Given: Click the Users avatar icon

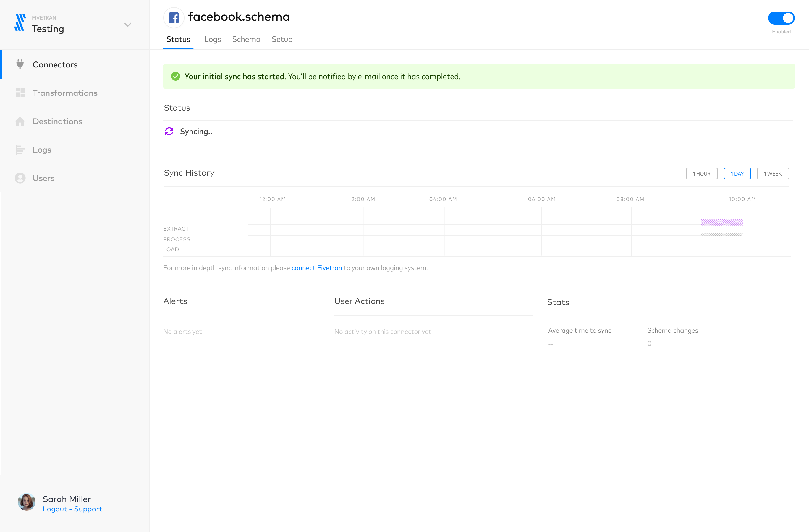Looking at the screenshot, I should (20, 178).
